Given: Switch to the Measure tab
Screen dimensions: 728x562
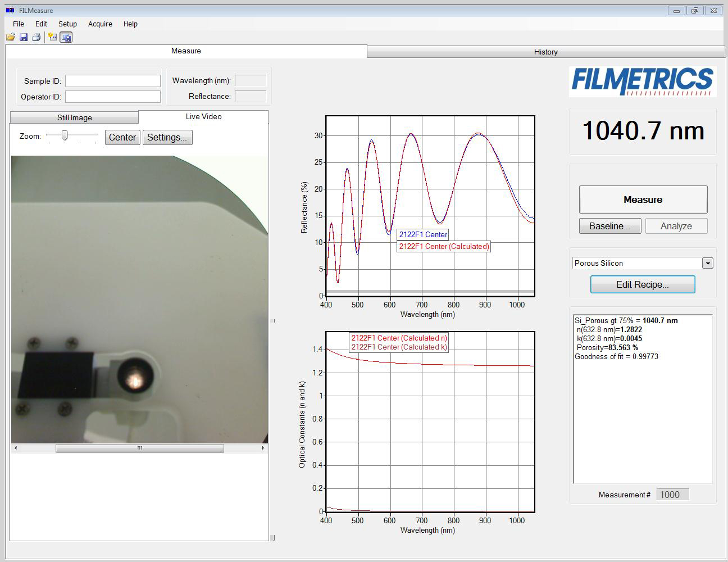Looking at the screenshot, I should click(186, 51).
